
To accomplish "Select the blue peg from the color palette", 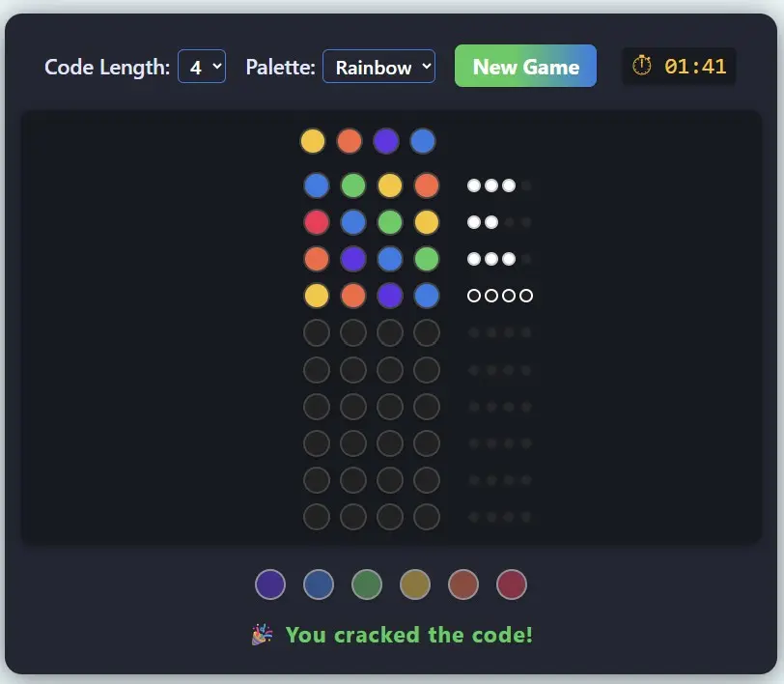I will 319,584.
